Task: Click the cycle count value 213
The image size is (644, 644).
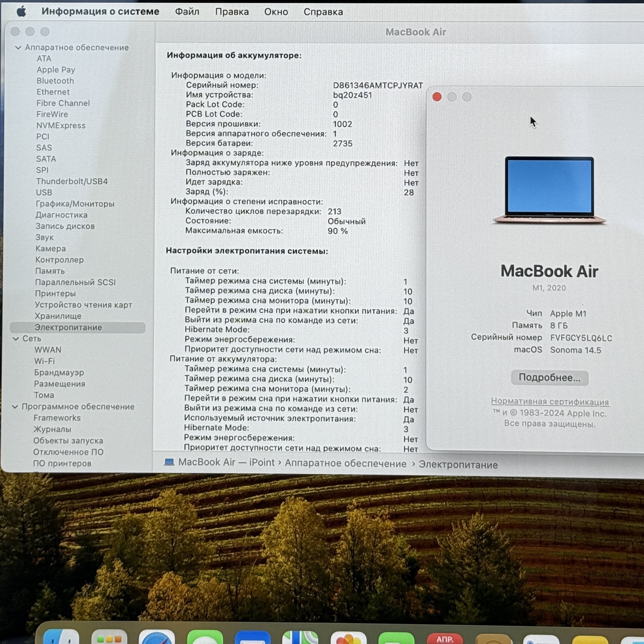Action: (334, 212)
